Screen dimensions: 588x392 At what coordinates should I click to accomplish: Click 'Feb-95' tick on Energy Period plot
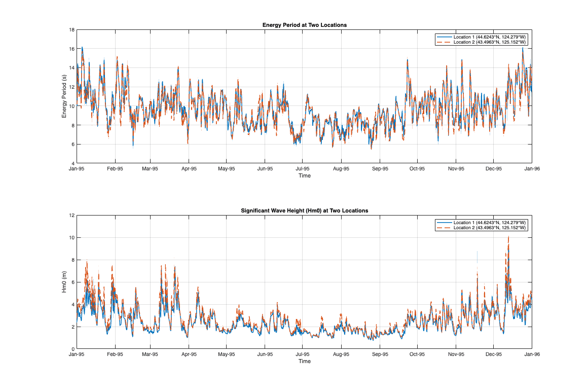pos(115,169)
